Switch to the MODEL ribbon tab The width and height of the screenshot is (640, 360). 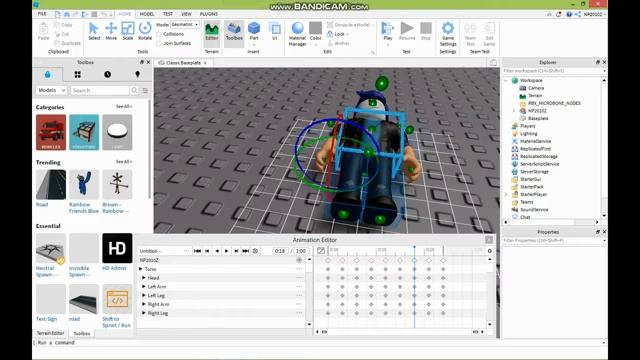click(x=147, y=14)
